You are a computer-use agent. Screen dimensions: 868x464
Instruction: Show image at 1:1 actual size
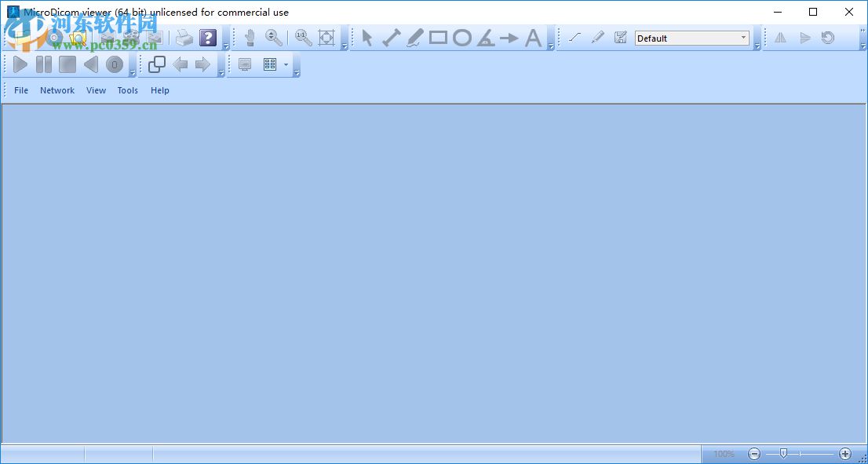point(302,37)
